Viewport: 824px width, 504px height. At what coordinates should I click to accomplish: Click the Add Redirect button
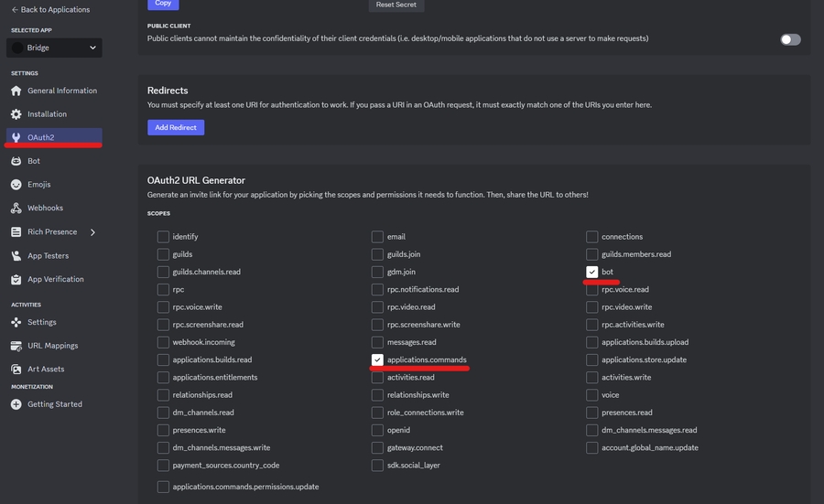(176, 127)
